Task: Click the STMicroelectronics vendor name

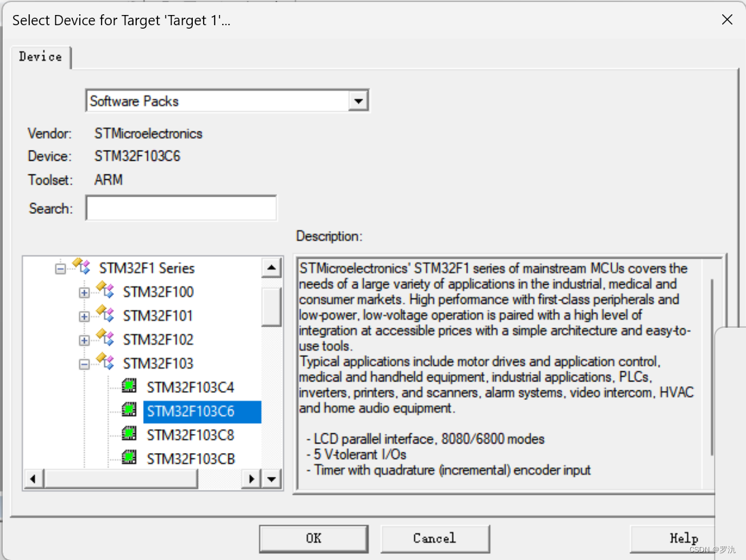Action: click(x=148, y=134)
